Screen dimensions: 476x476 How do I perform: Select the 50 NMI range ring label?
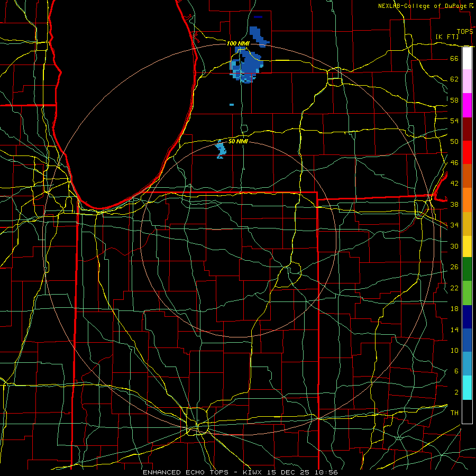(x=238, y=141)
